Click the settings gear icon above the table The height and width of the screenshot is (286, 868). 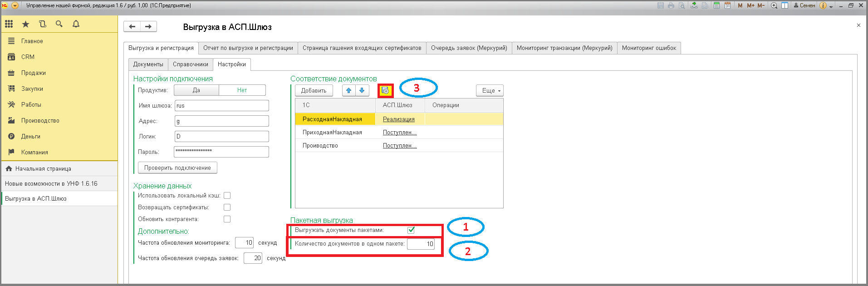(385, 90)
